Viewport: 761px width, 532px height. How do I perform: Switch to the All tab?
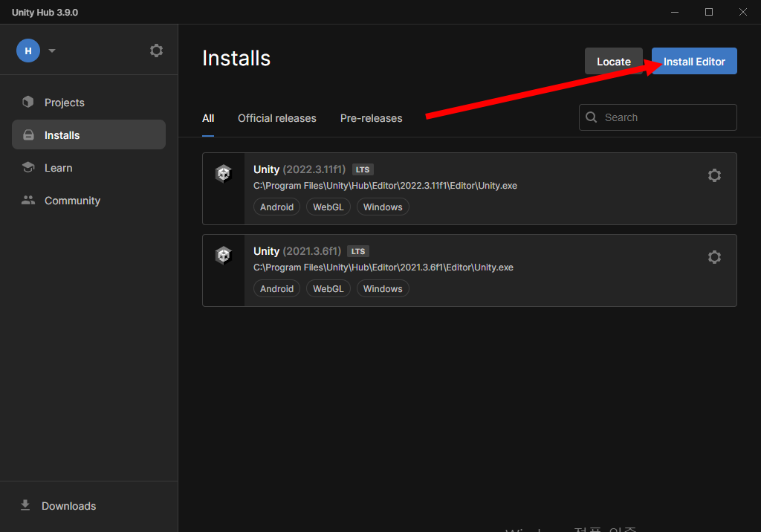click(x=208, y=118)
